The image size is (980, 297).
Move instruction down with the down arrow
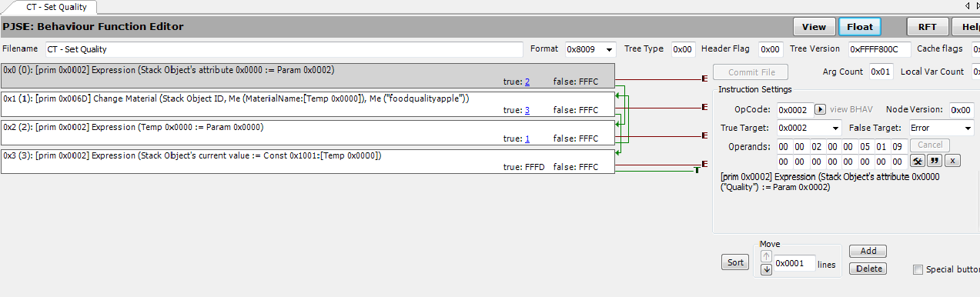click(766, 269)
